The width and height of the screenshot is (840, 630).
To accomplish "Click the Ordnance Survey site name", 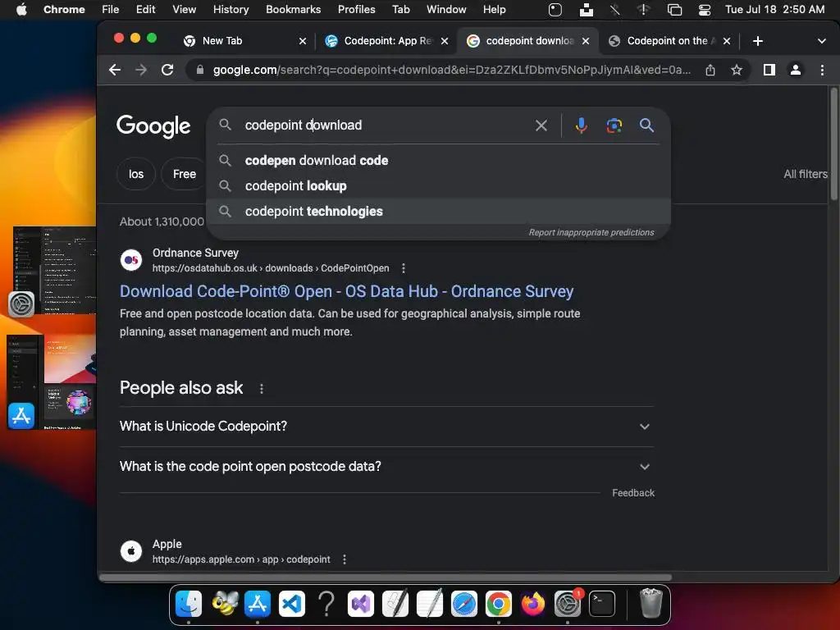I will point(195,253).
